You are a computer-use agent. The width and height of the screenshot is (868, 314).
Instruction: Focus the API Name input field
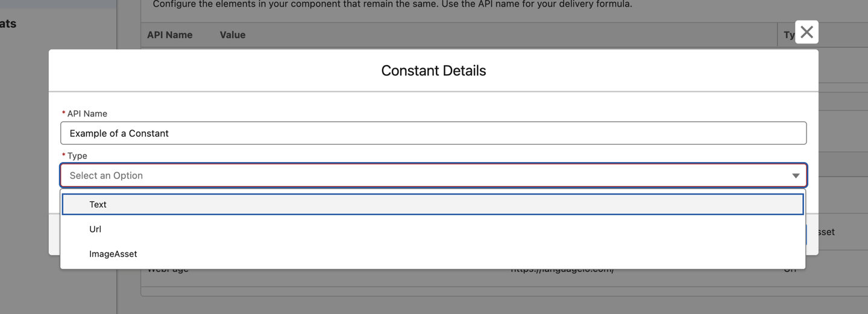433,133
